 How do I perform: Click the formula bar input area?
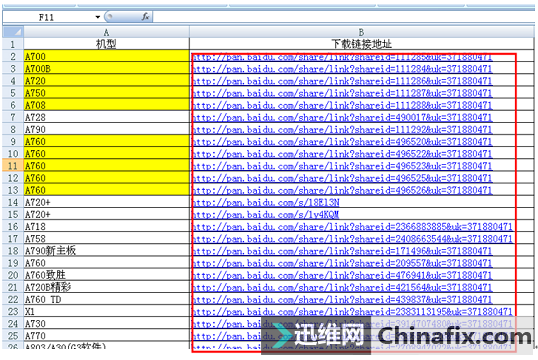pos(343,17)
